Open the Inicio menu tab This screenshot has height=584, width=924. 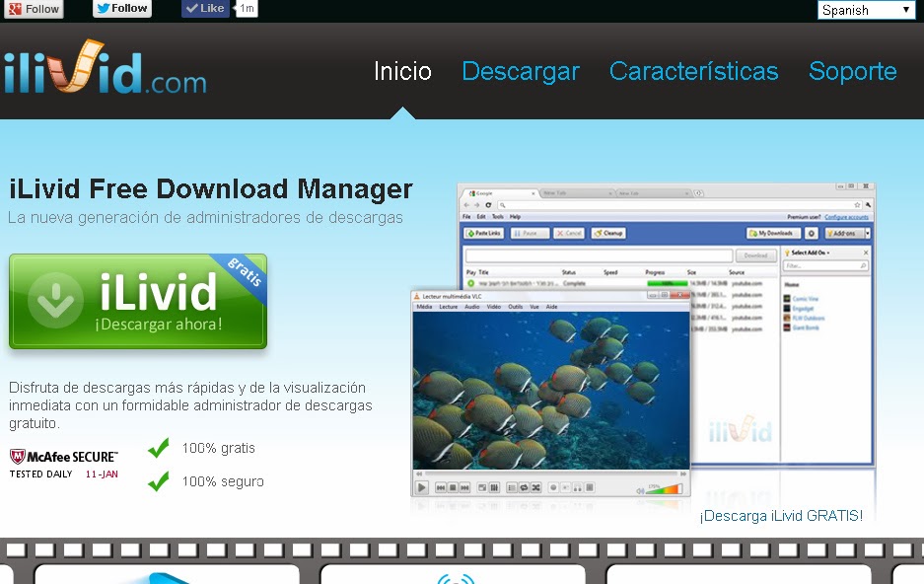point(402,71)
